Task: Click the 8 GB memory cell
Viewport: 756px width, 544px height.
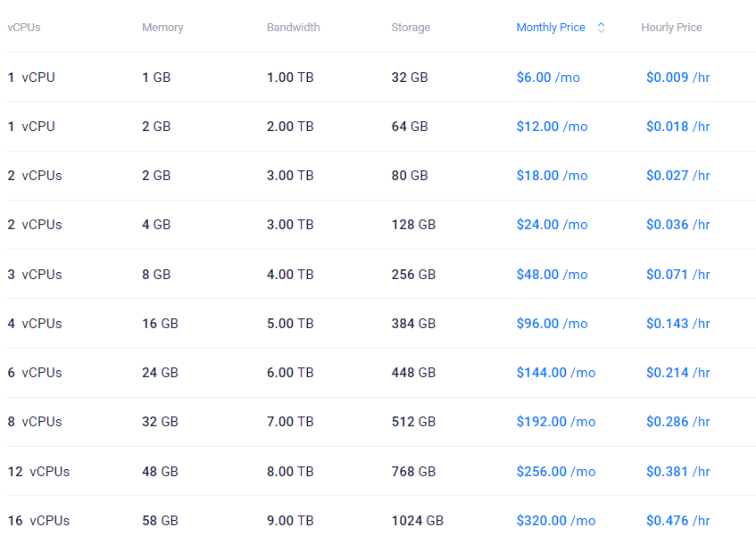Action: tap(156, 275)
